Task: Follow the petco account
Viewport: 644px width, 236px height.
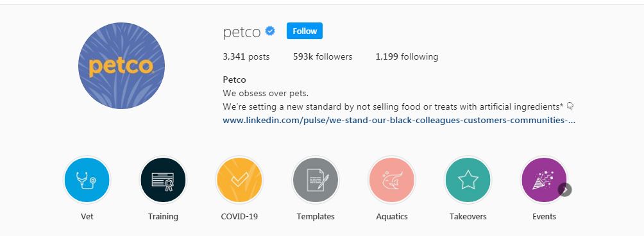Action: click(304, 31)
